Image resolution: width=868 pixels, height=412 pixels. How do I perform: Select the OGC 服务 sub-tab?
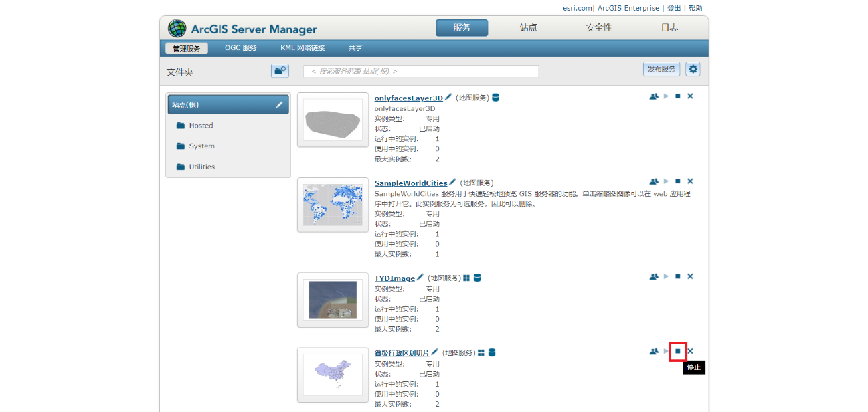(x=241, y=48)
